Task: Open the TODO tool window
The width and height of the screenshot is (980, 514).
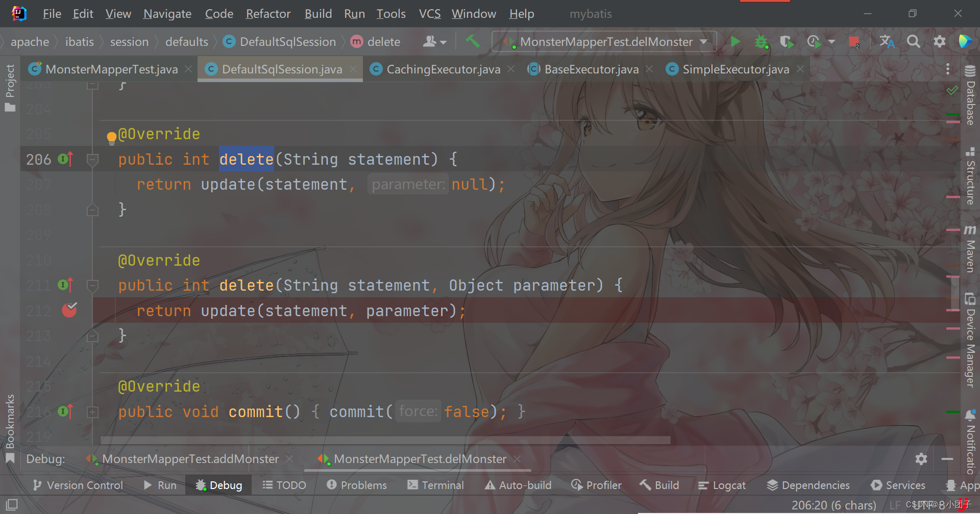Action: [284, 485]
